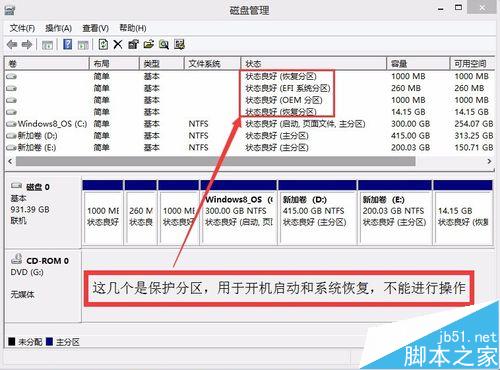This screenshot has height=370, width=500.
Task: Toggle the console tree pane icon
Action: point(47,45)
